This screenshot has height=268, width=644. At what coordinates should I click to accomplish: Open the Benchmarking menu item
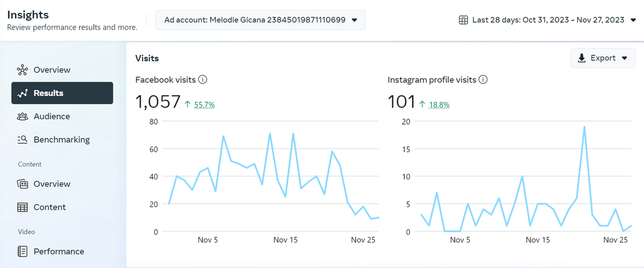tap(62, 140)
